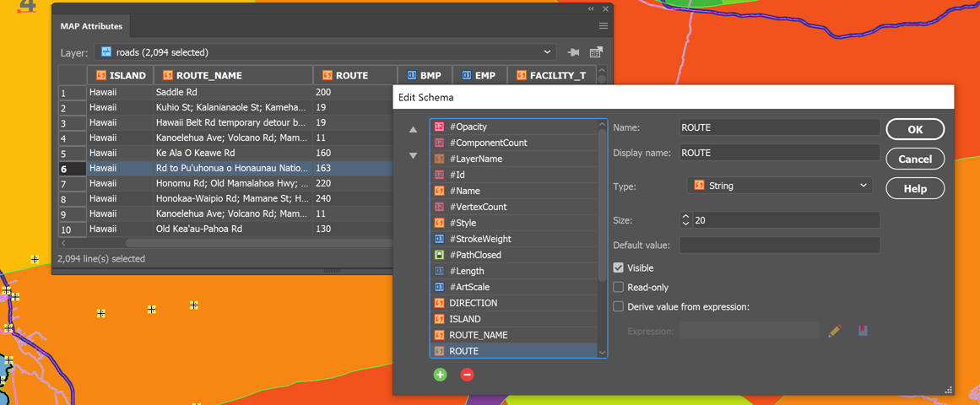980x405 pixels.
Task: Click the green add attribute button
Action: 440,375
